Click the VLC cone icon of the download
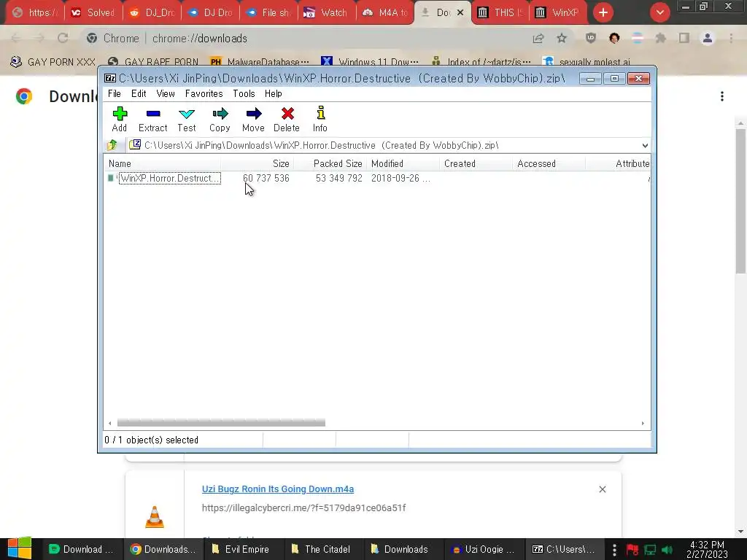The height and width of the screenshot is (560, 747). pyautogui.click(x=155, y=517)
